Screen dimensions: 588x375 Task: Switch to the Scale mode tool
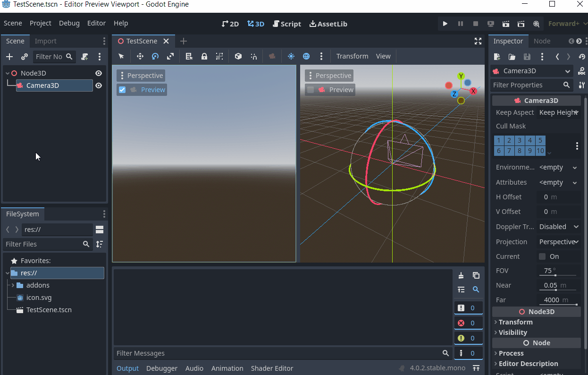click(170, 56)
